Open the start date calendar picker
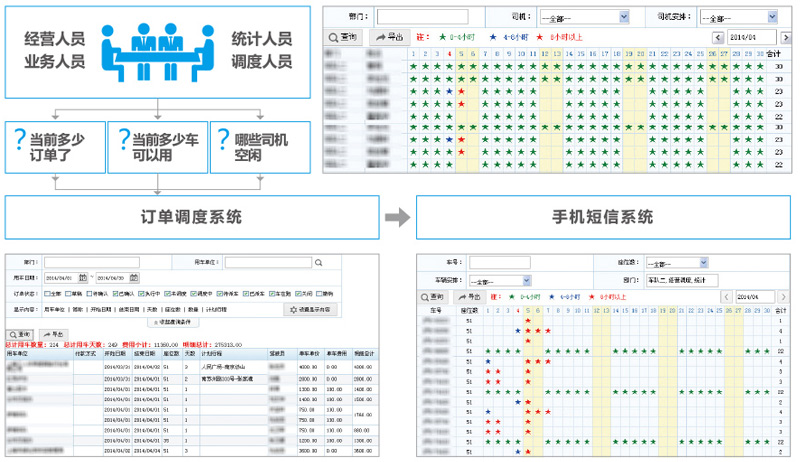 (83, 277)
